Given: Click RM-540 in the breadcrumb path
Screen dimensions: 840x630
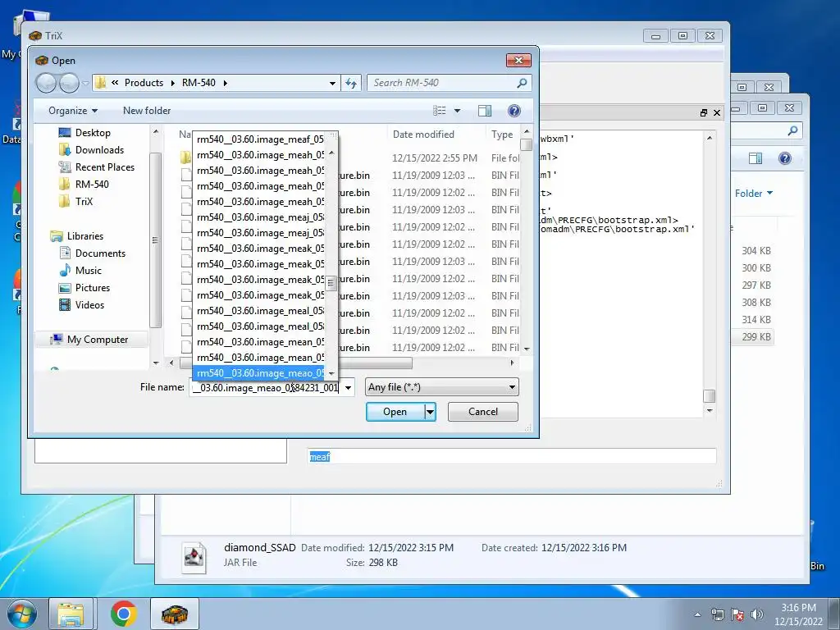Looking at the screenshot, I should (199, 83).
